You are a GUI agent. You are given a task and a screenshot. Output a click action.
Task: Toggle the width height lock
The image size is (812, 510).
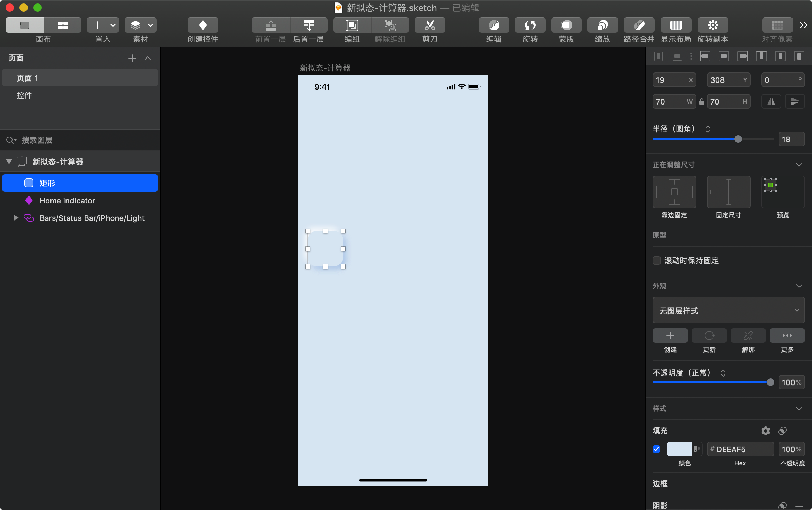(x=702, y=101)
